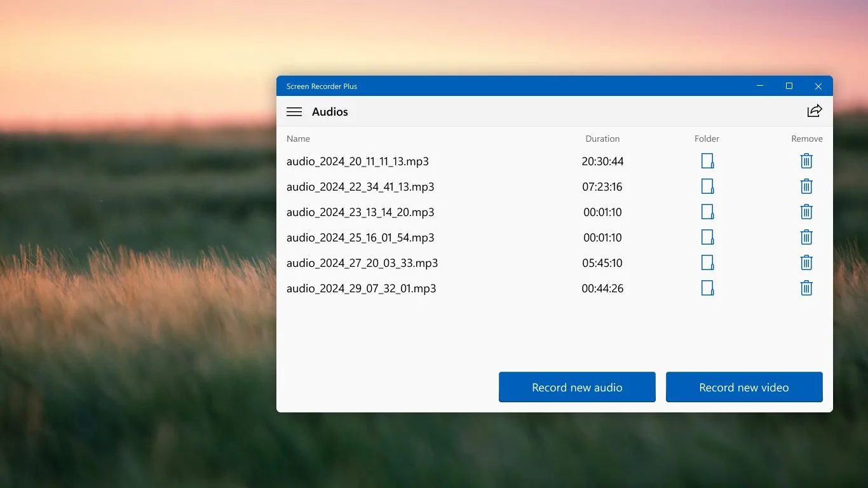Click the Duration column header
The image size is (868, 488).
pos(602,139)
